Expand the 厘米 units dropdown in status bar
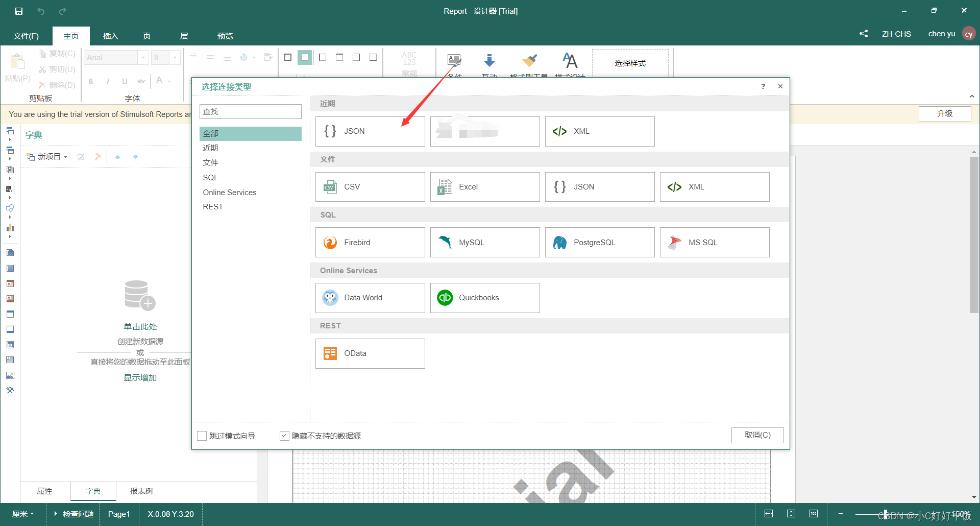 click(x=23, y=514)
